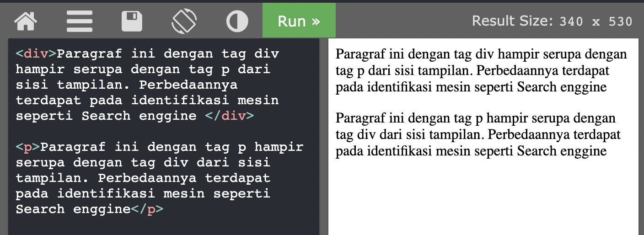This screenshot has height=235, width=644.
Task: Click 'Search enggine' on the editor's last code line
Action: click(73, 209)
